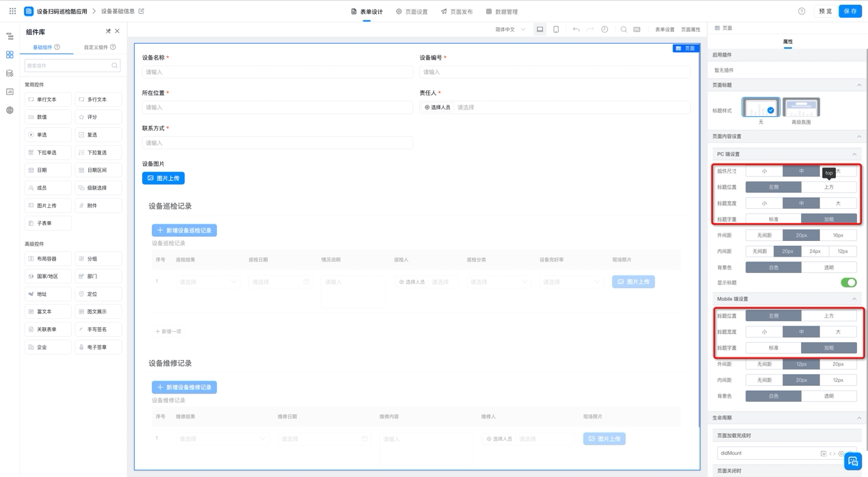This screenshot has height=477, width=868.
Task: Open the apps grid icon at top left
Action: [x=12, y=11]
